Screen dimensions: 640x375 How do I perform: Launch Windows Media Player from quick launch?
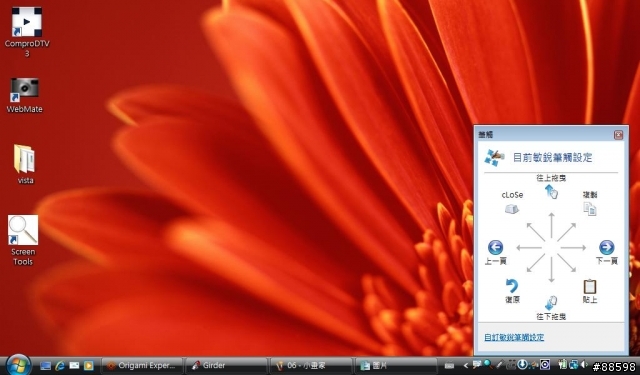89,366
